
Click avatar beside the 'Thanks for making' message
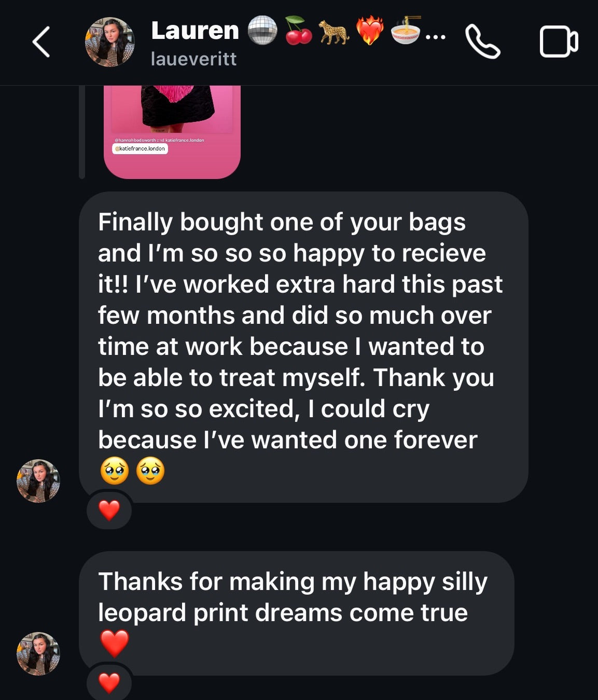(38, 653)
